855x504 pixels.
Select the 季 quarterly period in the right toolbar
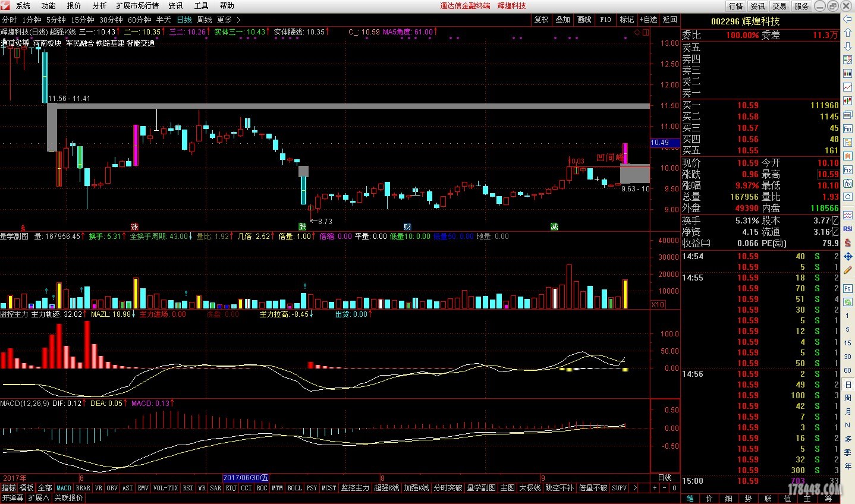click(x=848, y=452)
